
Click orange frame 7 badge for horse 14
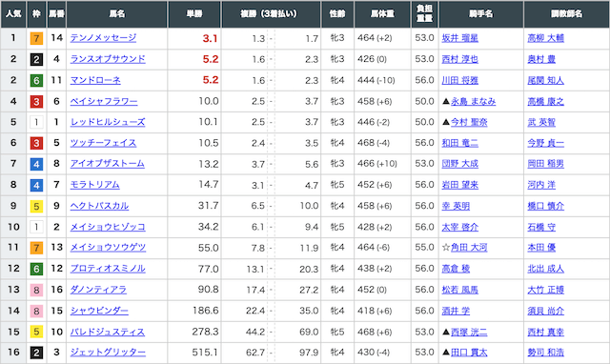click(36, 38)
